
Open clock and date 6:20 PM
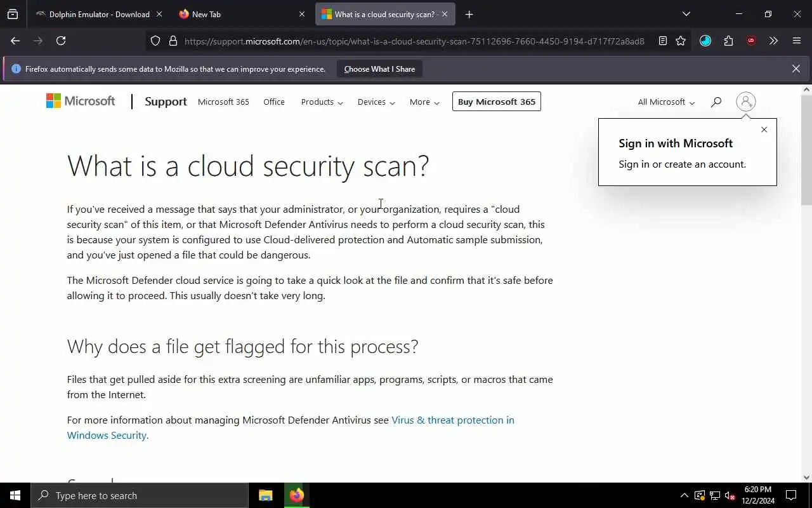[758, 495]
